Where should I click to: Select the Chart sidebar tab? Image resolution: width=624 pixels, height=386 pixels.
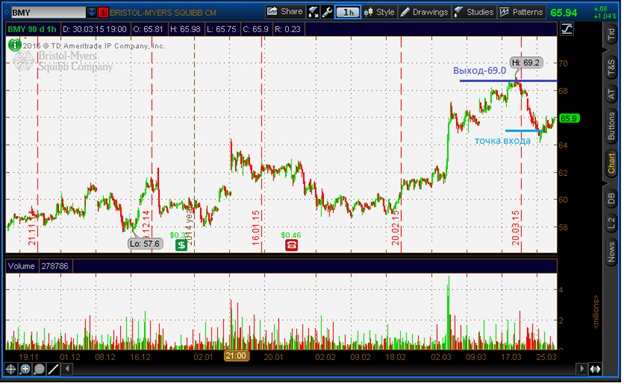(611, 163)
